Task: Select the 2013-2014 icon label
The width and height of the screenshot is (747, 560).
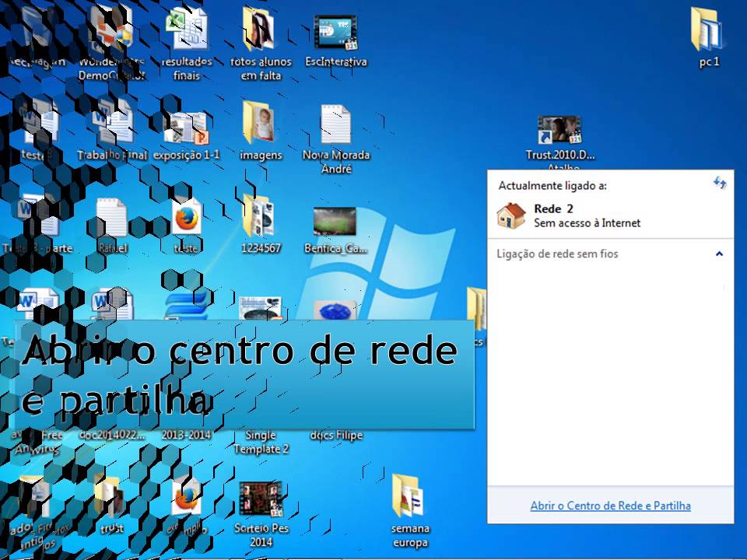Action: pos(186,435)
